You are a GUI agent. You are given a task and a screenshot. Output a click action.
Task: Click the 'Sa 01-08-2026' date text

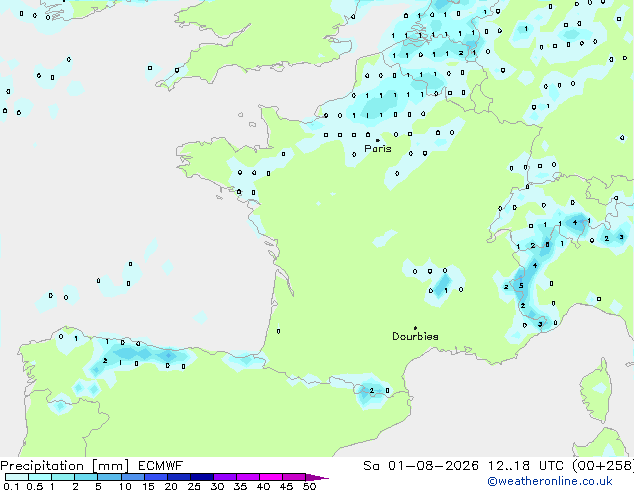click(x=421, y=466)
